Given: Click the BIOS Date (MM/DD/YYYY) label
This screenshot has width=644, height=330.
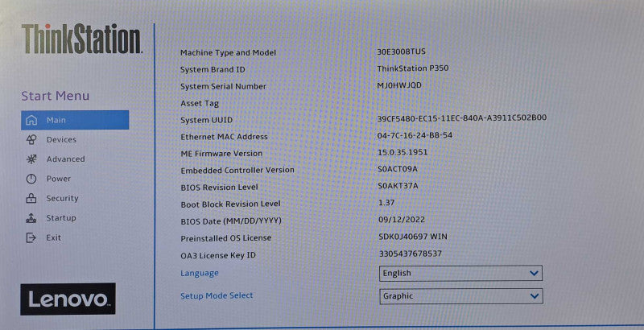Looking at the screenshot, I should tap(231, 221).
